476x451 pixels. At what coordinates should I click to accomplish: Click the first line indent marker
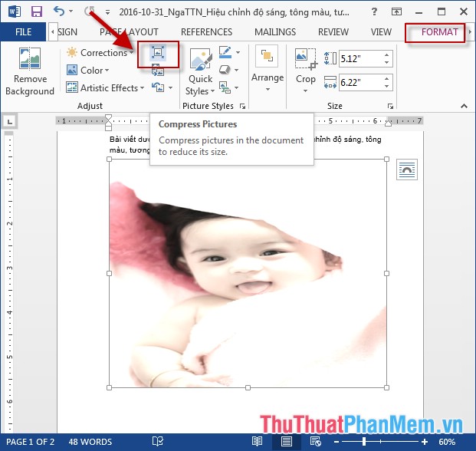point(108,118)
